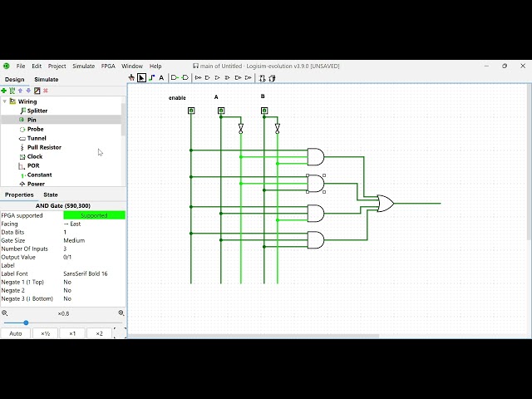Delete circuit with red X icon
The width and height of the screenshot is (532, 399).
click(46, 91)
